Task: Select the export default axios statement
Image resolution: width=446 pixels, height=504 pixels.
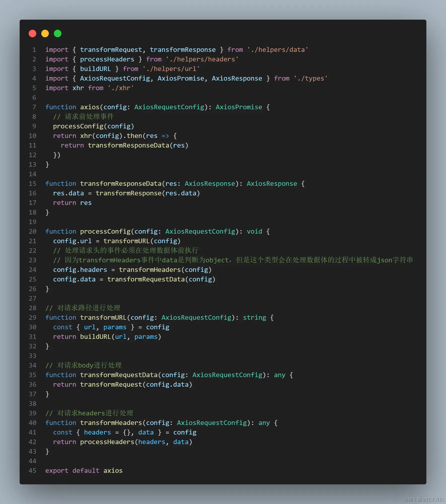Action: click(84, 471)
